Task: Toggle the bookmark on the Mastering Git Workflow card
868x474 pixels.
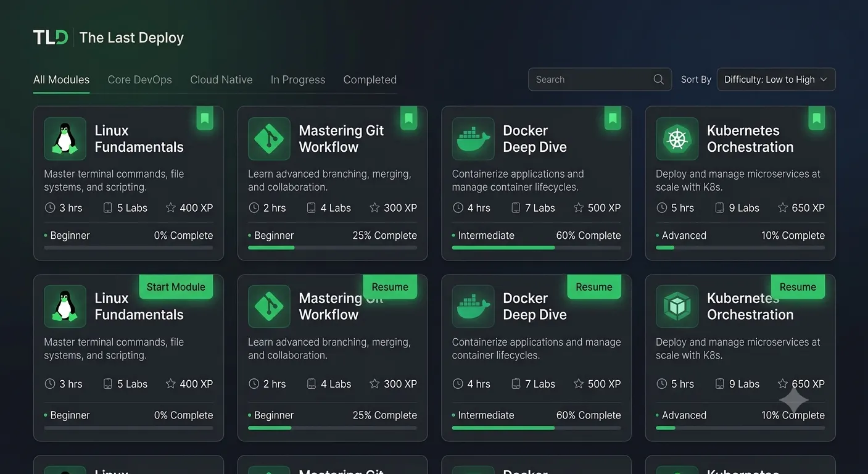Action: [x=408, y=118]
